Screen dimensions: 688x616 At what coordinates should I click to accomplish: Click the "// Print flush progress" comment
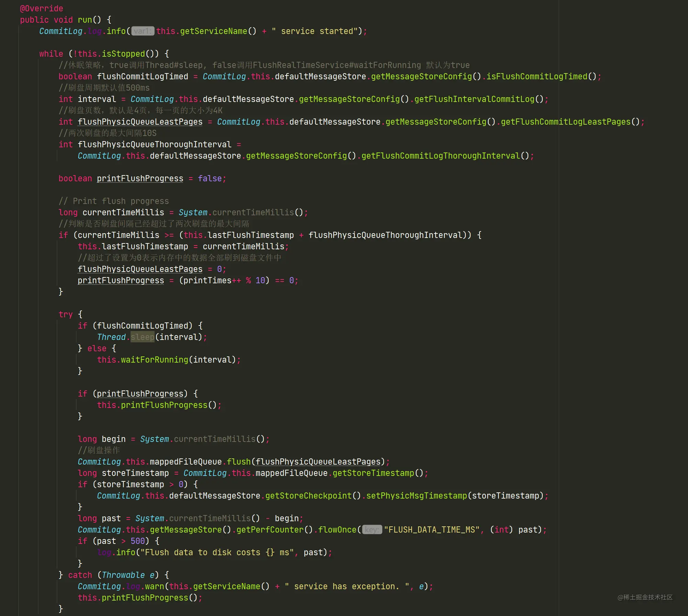click(114, 201)
